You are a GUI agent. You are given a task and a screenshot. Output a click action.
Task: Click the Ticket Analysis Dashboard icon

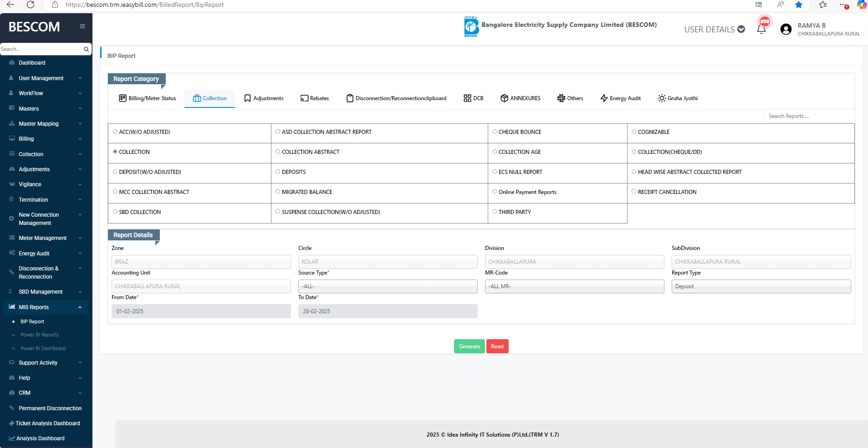click(x=12, y=423)
